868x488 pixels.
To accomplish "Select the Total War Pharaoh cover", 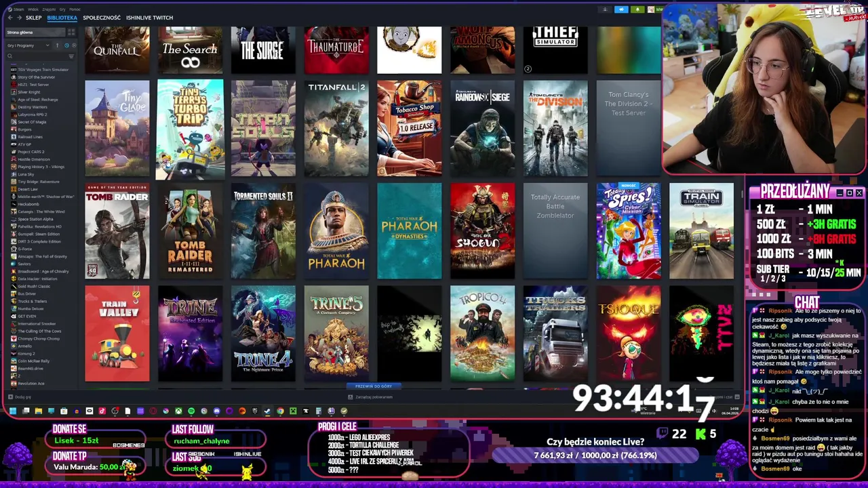I will tap(336, 231).
